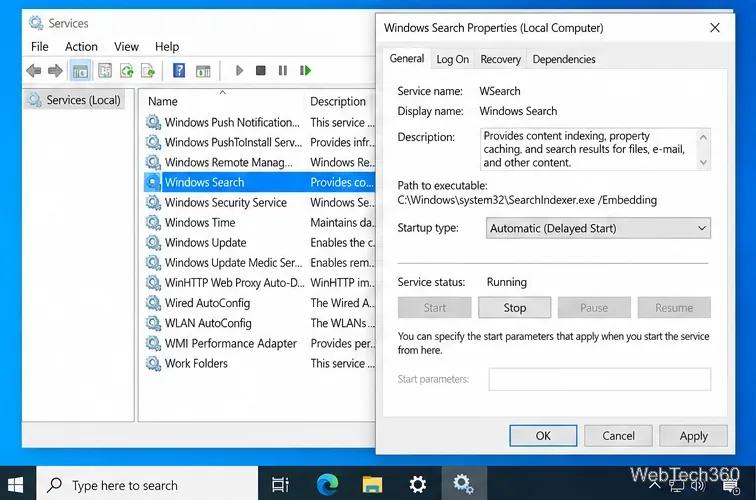Select the Windows Security Service row
756x500 pixels.
[259, 203]
